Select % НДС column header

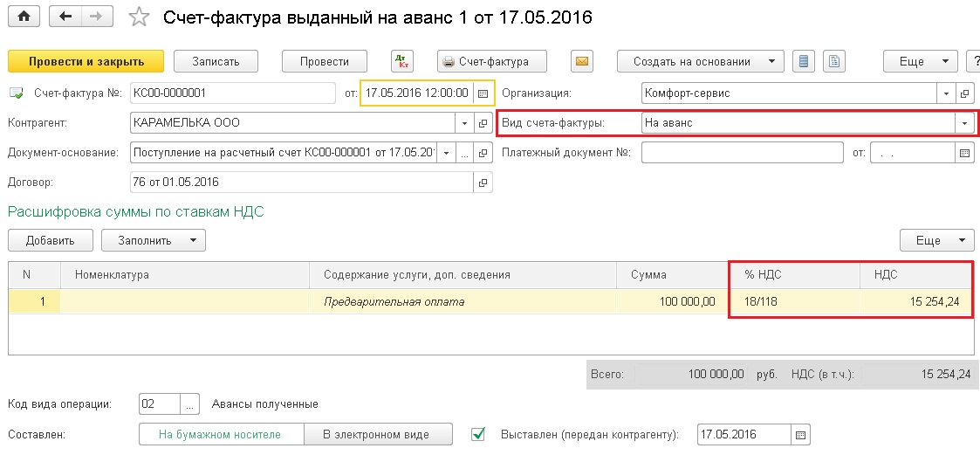(794, 275)
